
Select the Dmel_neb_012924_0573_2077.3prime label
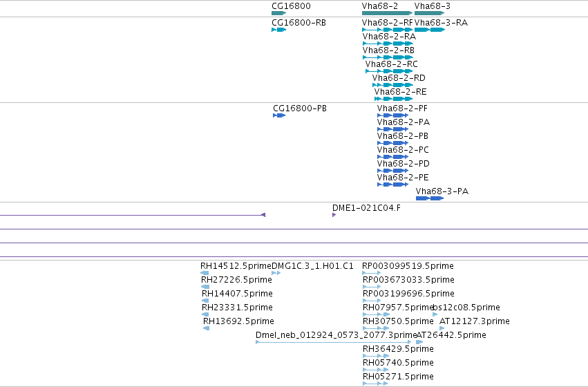336,335
